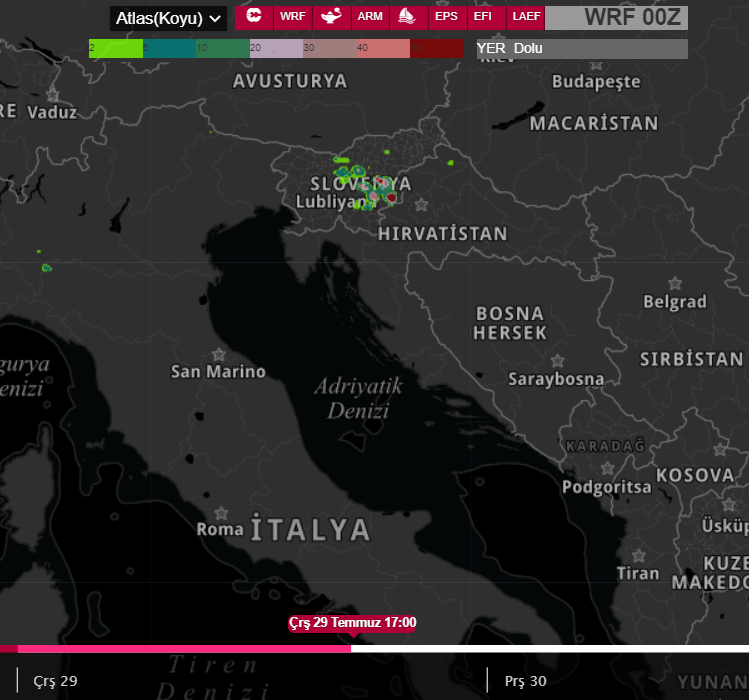Switch to the ARM model tab
The height and width of the screenshot is (700, 749).
370,18
